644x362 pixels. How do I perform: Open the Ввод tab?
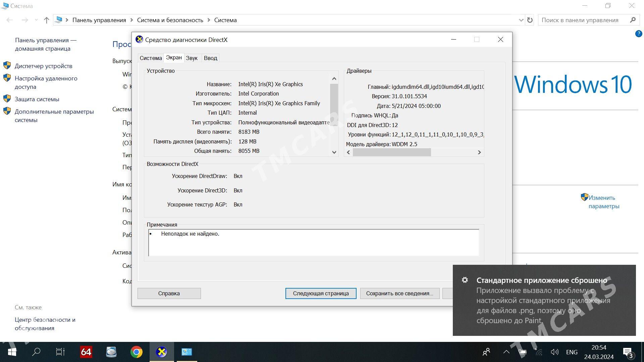[211, 58]
